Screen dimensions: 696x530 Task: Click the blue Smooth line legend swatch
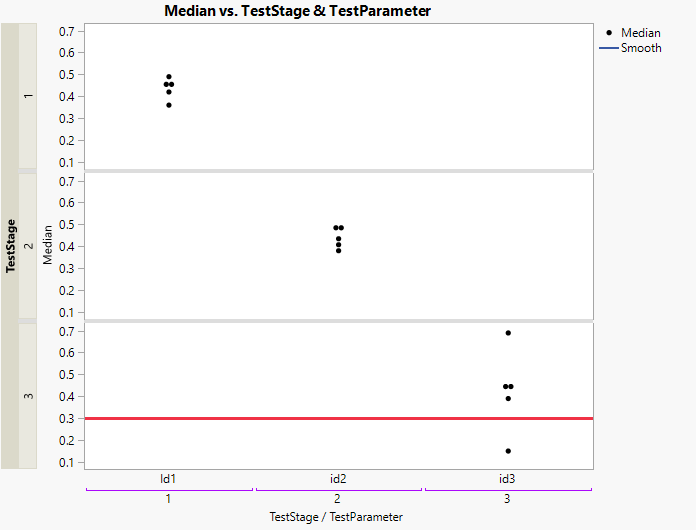(609, 48)
